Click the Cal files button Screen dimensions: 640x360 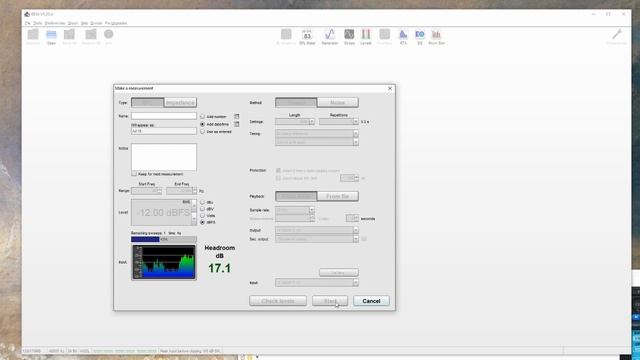click(x=339, y=272)
